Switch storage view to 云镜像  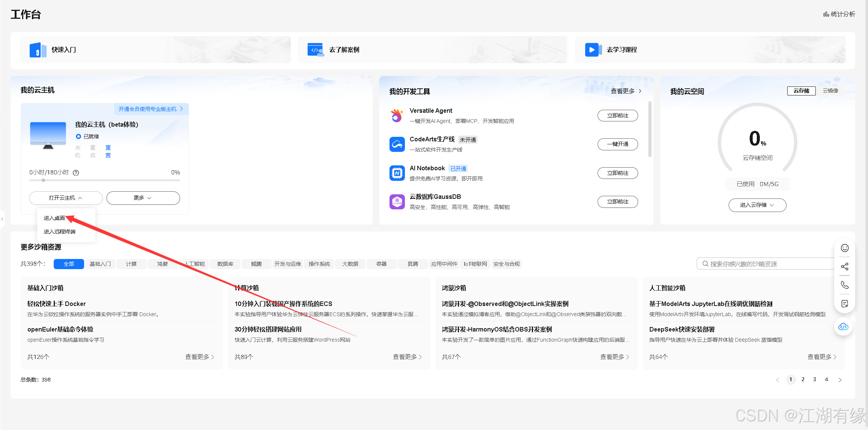[831, 91]
